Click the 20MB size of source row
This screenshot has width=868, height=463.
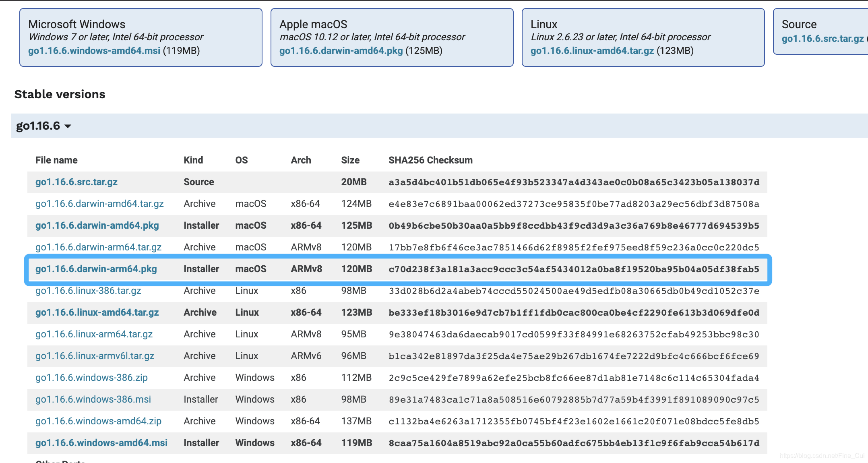[x=354, y=182]
